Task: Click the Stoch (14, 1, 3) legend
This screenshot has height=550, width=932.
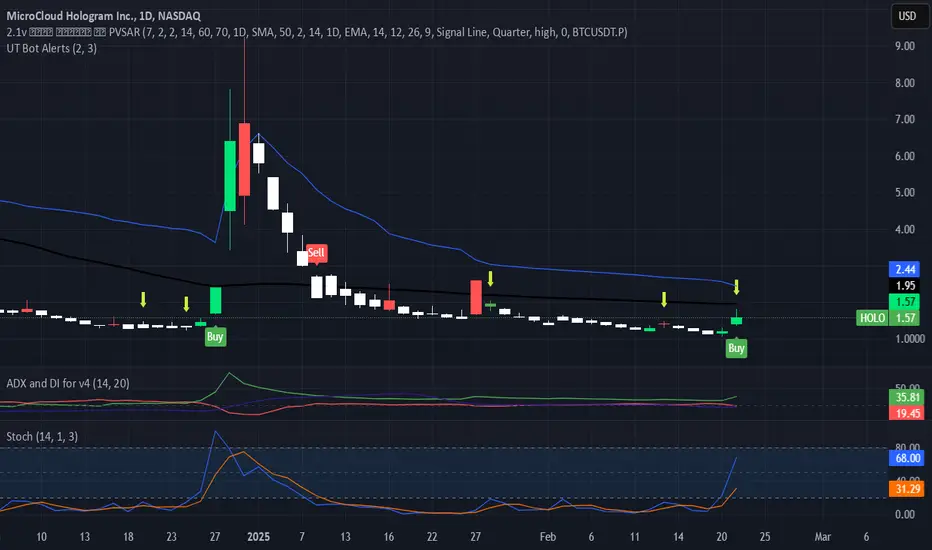Action: 42,436
